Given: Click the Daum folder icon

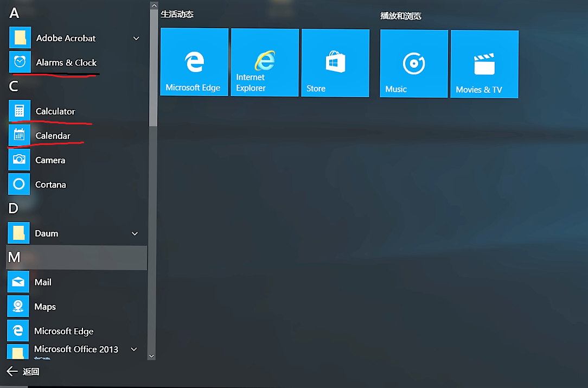Looking at the screenshot, I should tap(18, 233).
